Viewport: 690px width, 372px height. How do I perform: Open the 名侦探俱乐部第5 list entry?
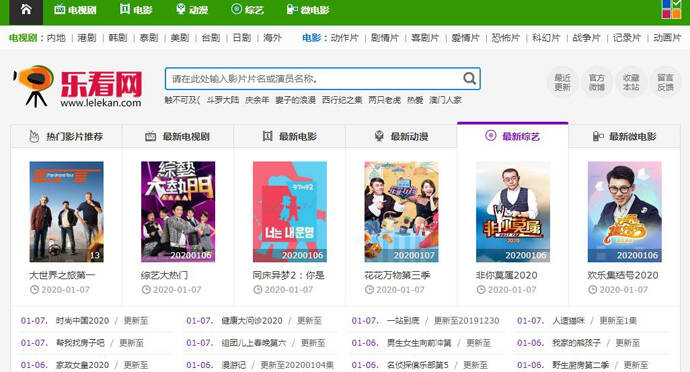417,365
